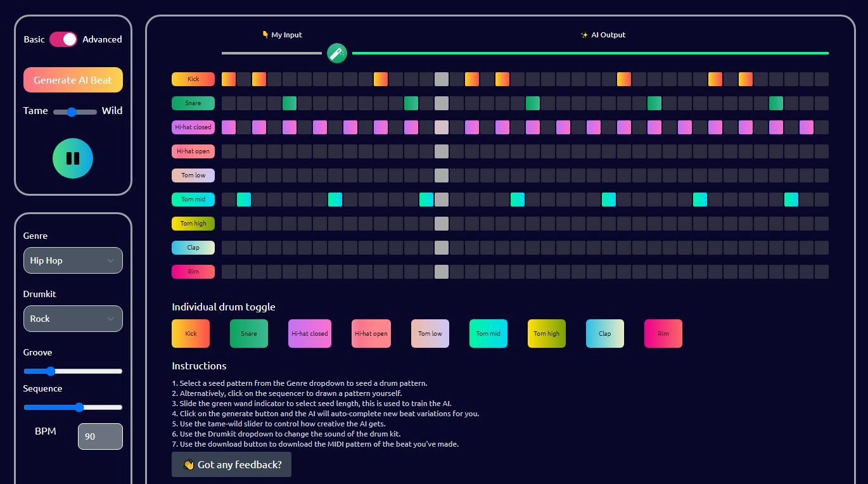
Task: Open the Got any feedback button
Action: click(231, 464)
